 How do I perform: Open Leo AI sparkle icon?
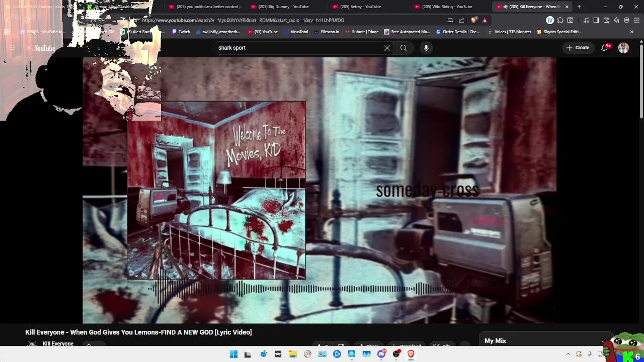(616, 20)
